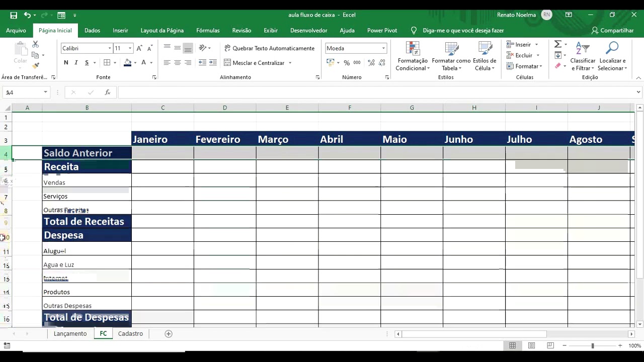
Task: Click the Compartilhar button
Action: [x=612, y=30]
